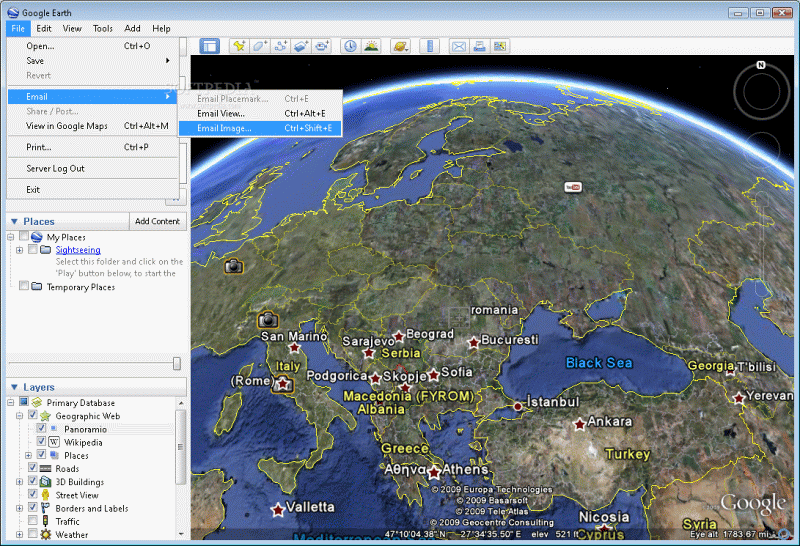The height and width of the screenshot is (546, 800).
Task: Toggle the sunlight icon in toolbar
Action: [371, 46]
